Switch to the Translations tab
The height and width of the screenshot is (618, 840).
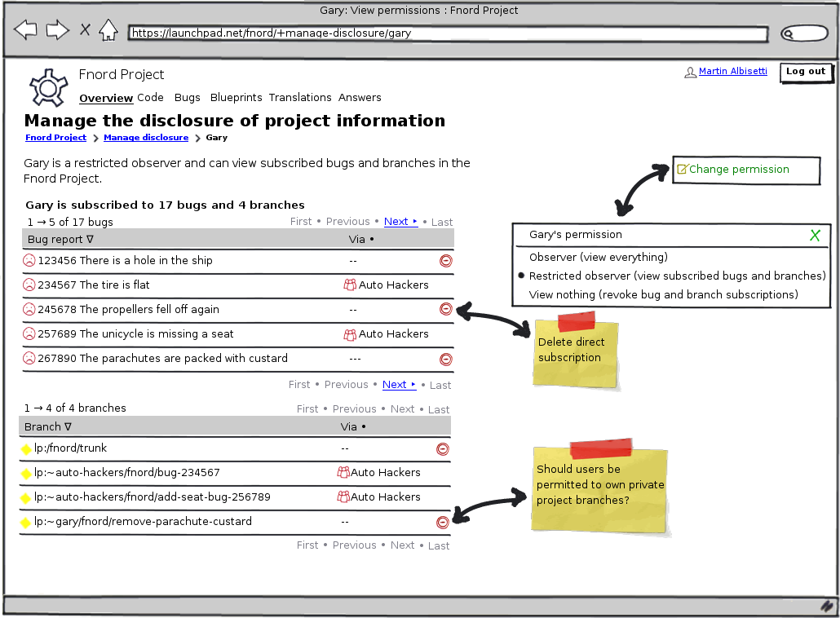(300, 98)
